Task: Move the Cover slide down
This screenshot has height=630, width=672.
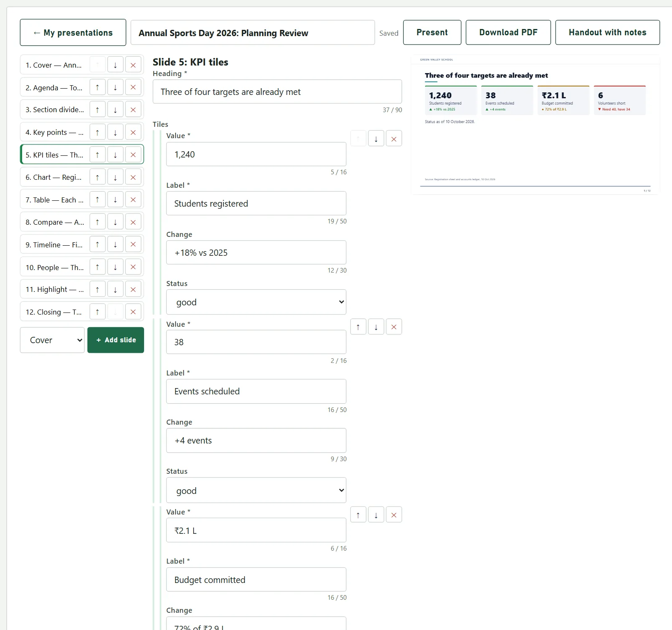Action: (115, 65)
